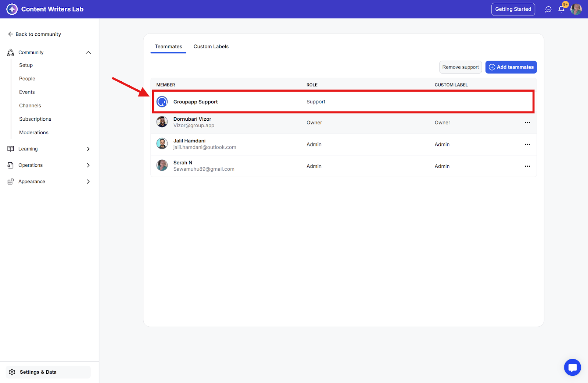
Task: Open the live chat widget bubble
Action: click(572, 367)
